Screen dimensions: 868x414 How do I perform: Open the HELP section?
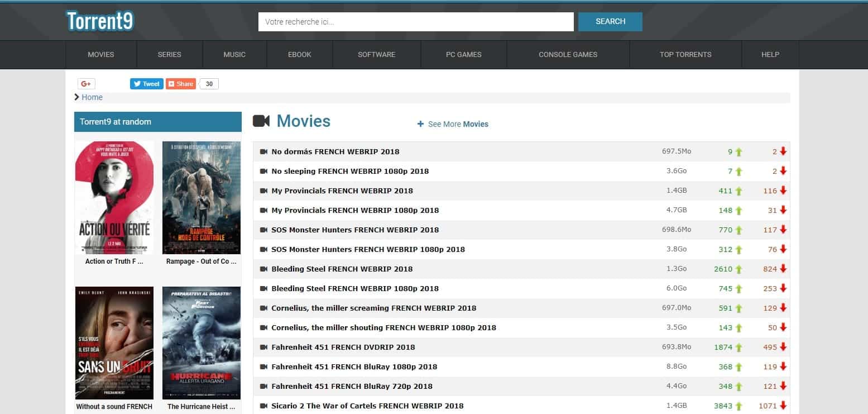[x=770, y=54]
